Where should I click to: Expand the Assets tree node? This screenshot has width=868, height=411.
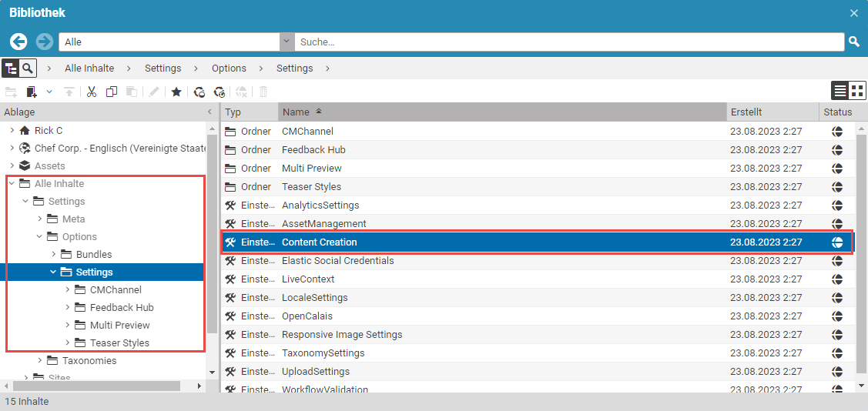coord(12,166)
